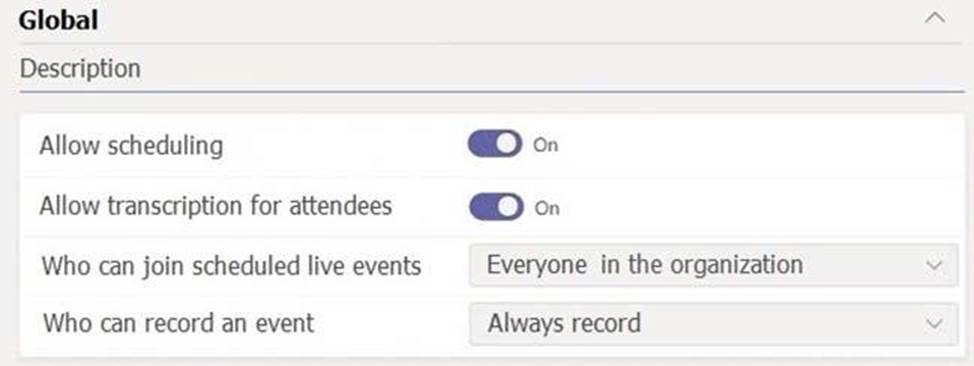The width and height of the screenshot is (974, 366).
Task: Click the Global policy heading
Action: click(x=58, y=21)
